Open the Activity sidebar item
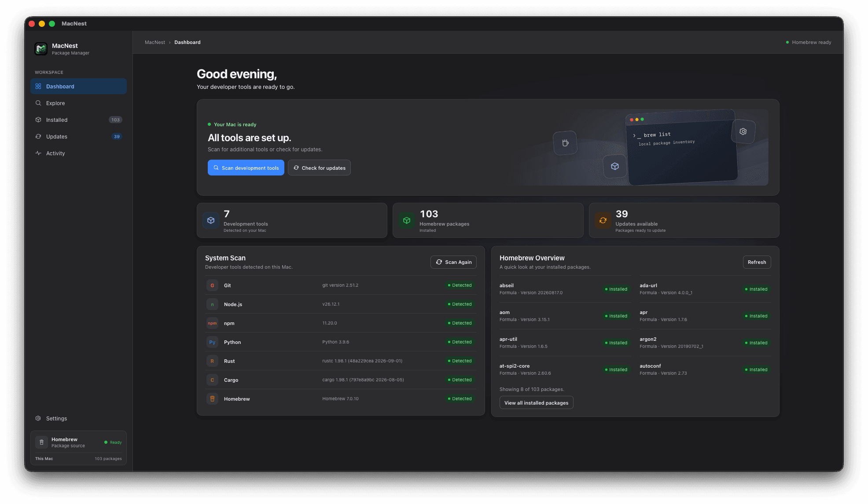Image resolution: width=868 pixels, height=504 pixels. click(x=78, y=153)
